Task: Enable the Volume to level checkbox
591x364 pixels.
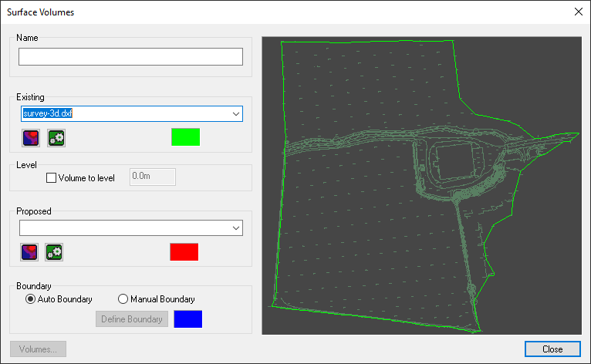Action: coord(52,178)
